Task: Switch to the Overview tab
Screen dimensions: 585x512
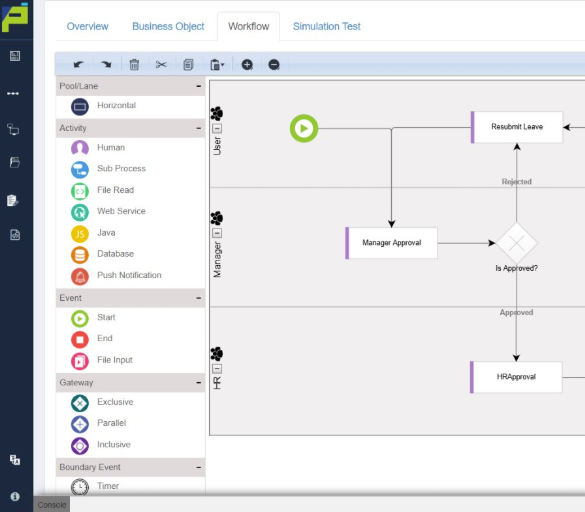Action: point(87,26)
